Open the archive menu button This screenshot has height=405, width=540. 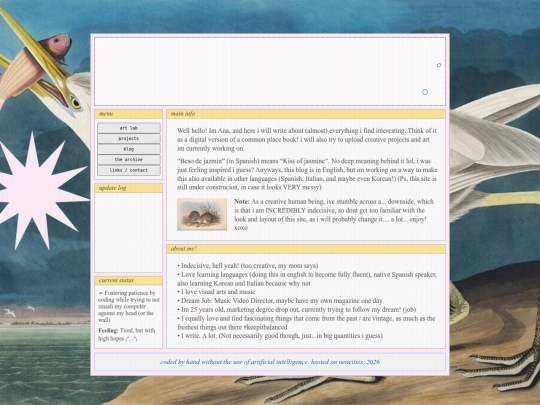[128, 159]
